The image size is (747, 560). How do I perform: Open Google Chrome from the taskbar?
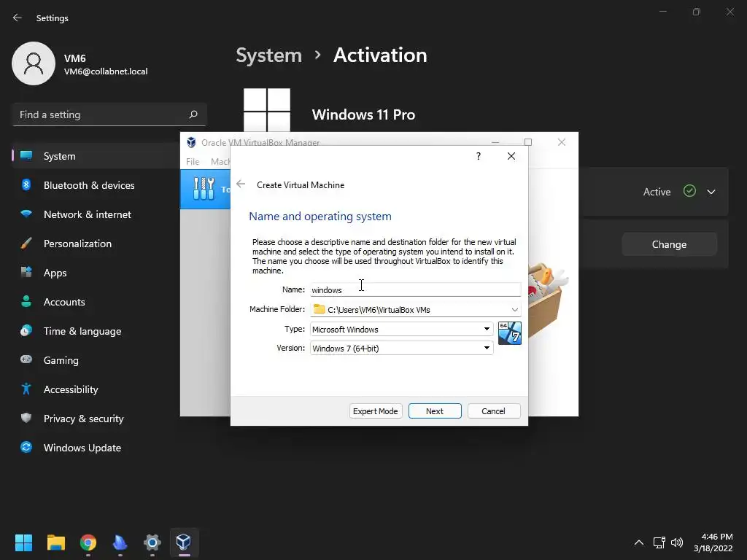pyautogui.click(x=88, y=542)
